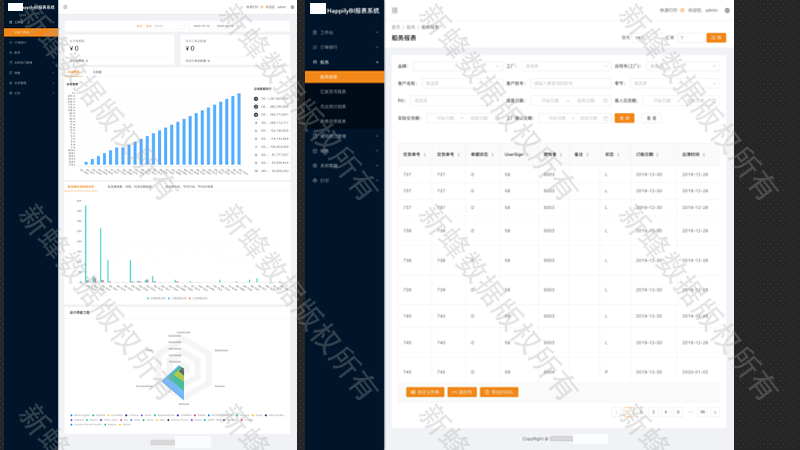Click the 打印 print icon in right sidebar

pyautogui.click(x=316, y=180)
